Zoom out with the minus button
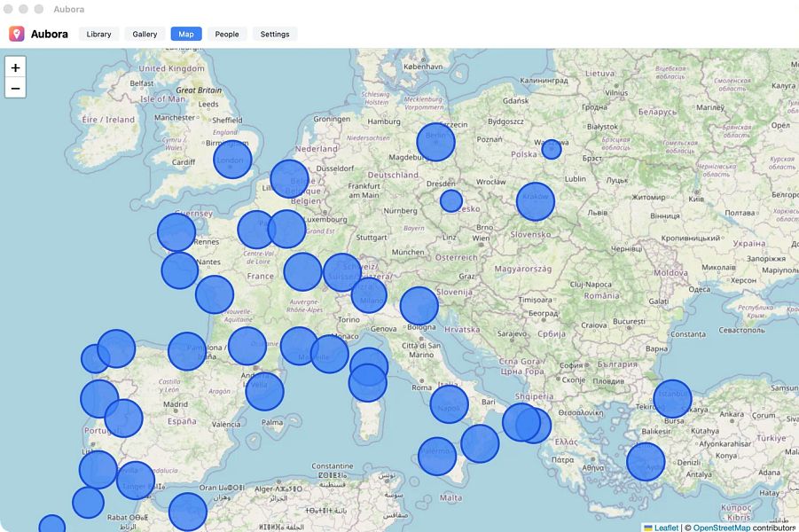The width and height of the screenshot is (799, 532). pyautogui.click(x=15, y=88)
